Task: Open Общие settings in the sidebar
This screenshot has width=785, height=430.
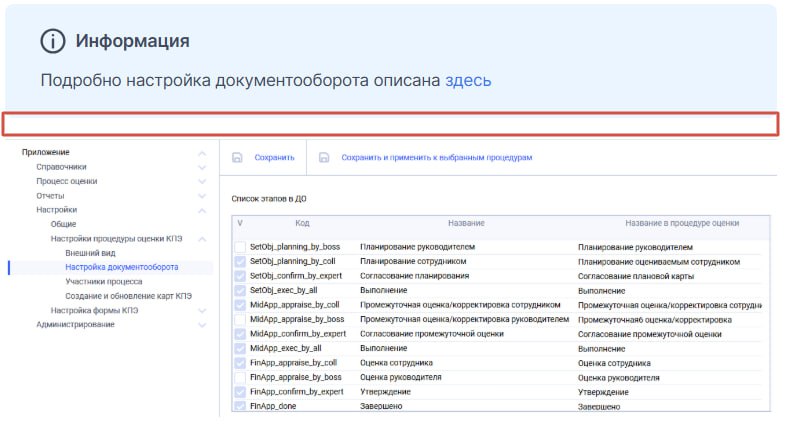Action: (x=63, y=224)
